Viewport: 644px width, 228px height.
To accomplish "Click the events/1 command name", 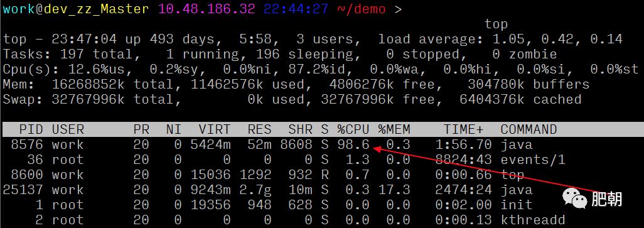I will 533,160.
